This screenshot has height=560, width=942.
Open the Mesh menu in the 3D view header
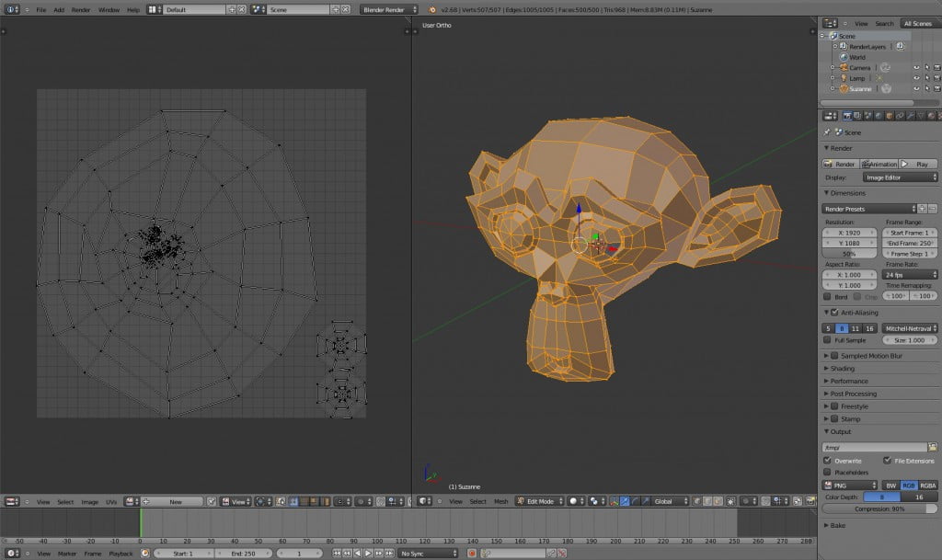point(501,502)
